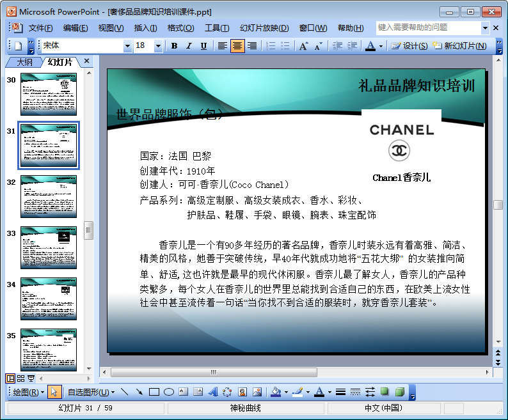508x420 pixels.
Task: Expand help question box dropdown
Action: pos(485,28)
